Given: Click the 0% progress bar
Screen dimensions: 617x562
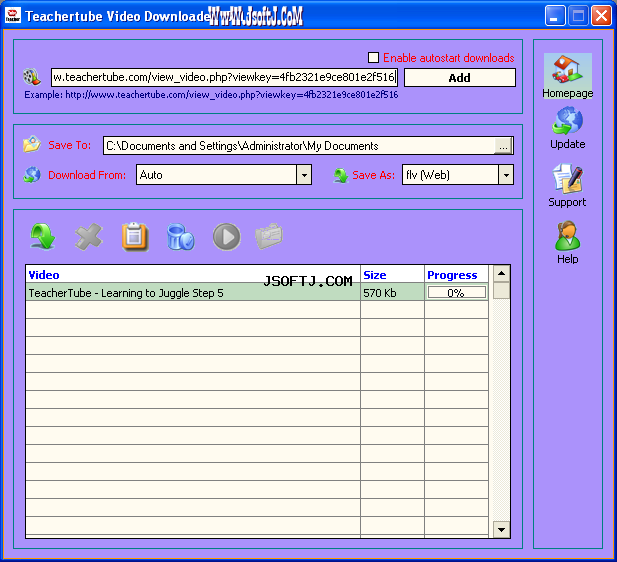Looking at the screenshot, I should click(456, 292).
